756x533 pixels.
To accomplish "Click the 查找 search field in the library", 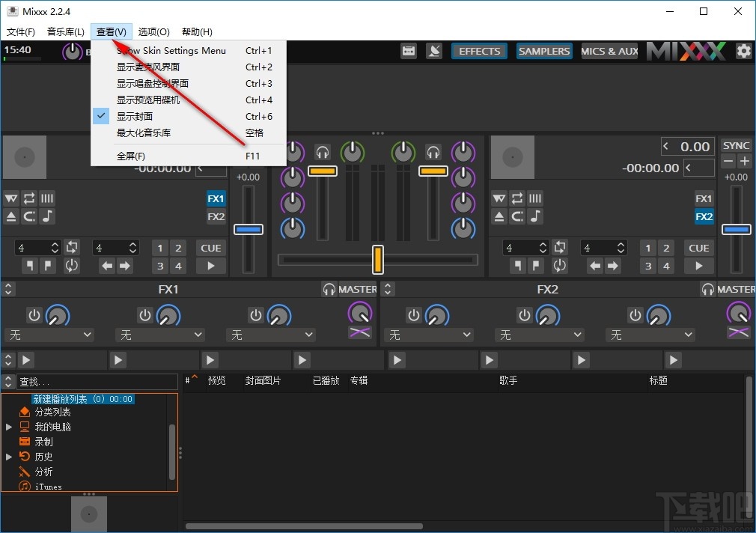I will [x=97, y=382].
